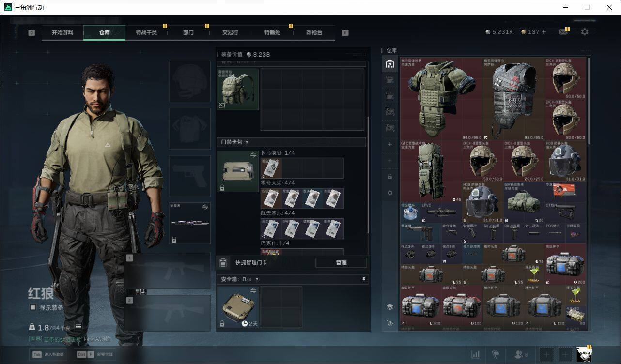Viewport: 621px width, 364px height.
Task: Select the 多用途瞄具 sight item
Action: tap(472, 253)
